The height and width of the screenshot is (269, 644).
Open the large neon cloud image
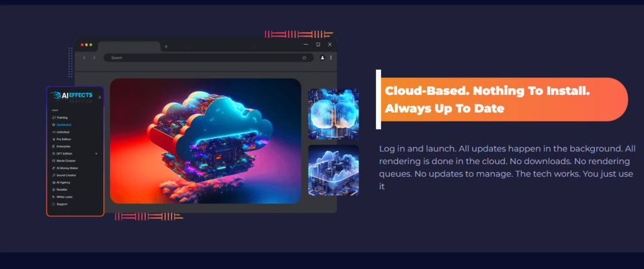point(206,141)
